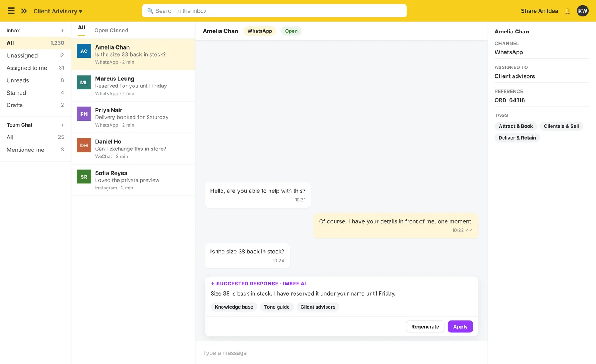Screen dimensions: 596x364
Task: Open the Client Advisory workspace dropdown
Action: click(x=58, y=11)
